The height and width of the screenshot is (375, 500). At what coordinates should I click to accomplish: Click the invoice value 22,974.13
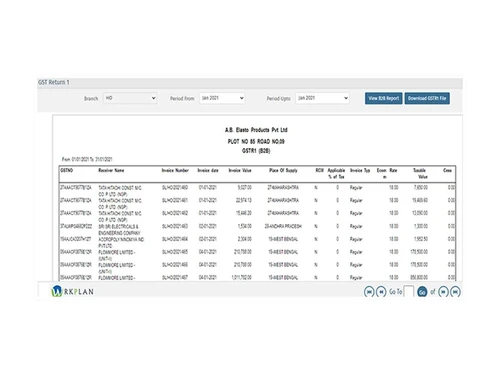pos(244,200)
